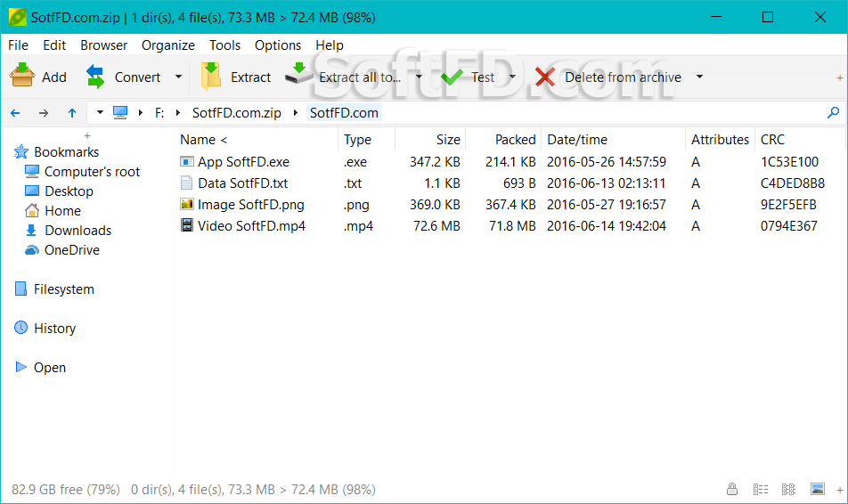Open the Delete from archive dropdown arrow
The width and height of the screenshot is (848, 504).
tap(699, 77)
